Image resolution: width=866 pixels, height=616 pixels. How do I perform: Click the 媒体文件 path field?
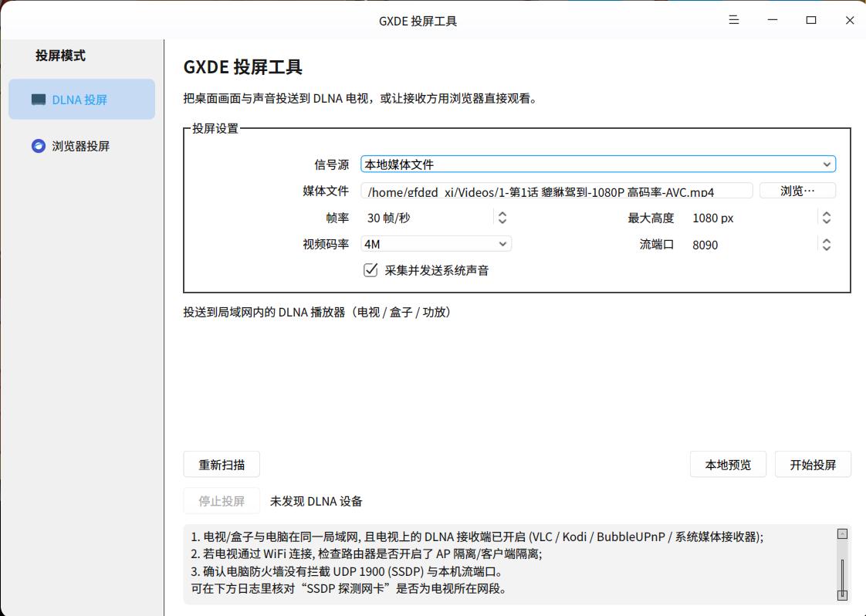click(x=556, y=191)
